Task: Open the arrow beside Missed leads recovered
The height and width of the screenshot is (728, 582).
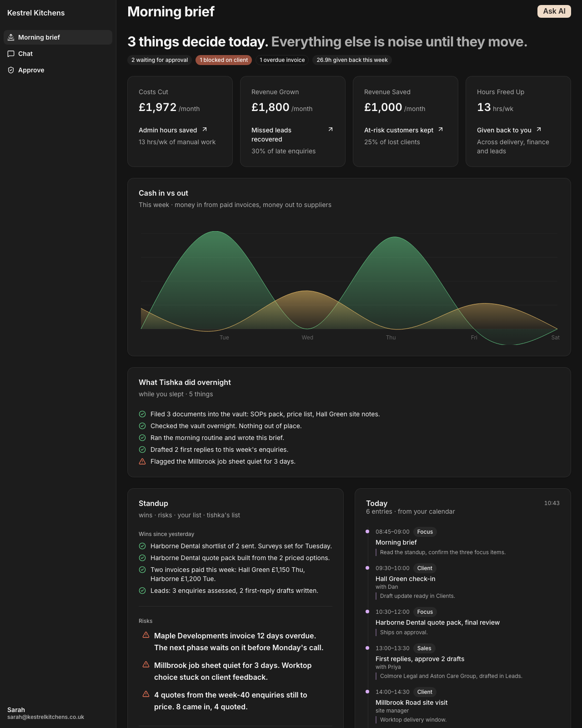Action: pos(331,130)
